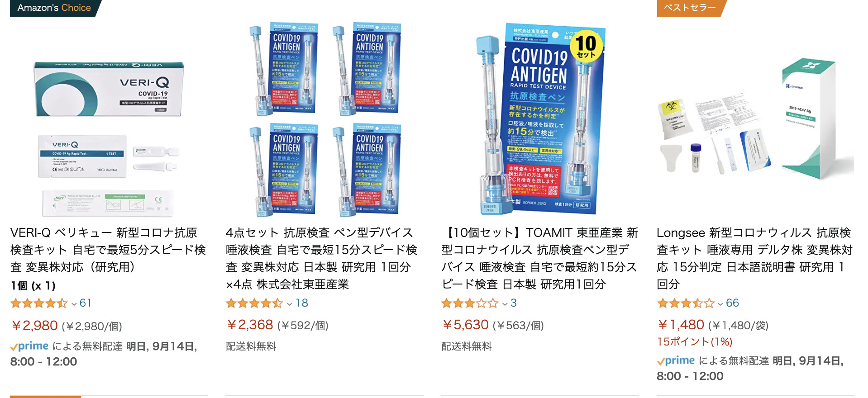868x398 pixels.
Task: Open the Longsee 新型コロナウィルス title link
Action: pyautogui.click(x=755, y=258)
